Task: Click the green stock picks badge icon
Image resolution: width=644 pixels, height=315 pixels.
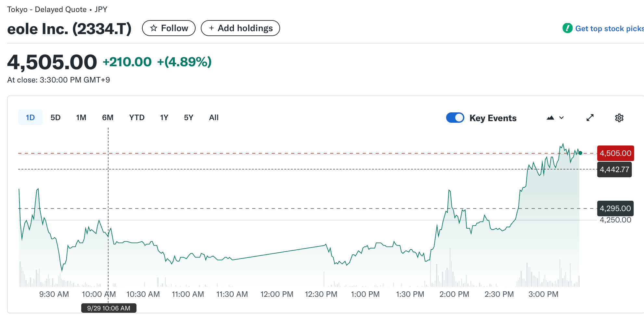Action: click(567, 28)
